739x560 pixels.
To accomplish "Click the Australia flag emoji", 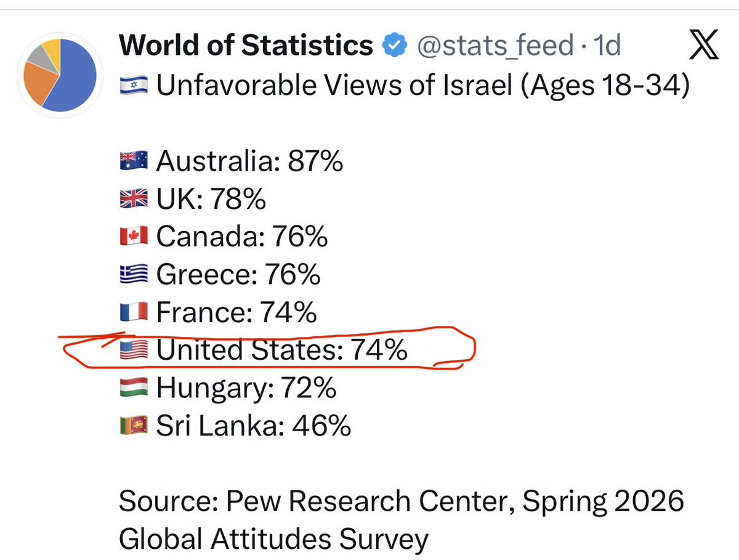I will click(133, 161).
